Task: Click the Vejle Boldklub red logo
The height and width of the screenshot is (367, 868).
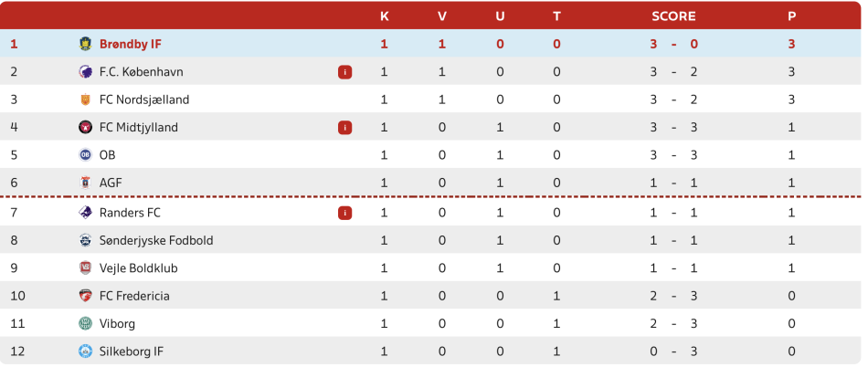Action: coord(85,268)
